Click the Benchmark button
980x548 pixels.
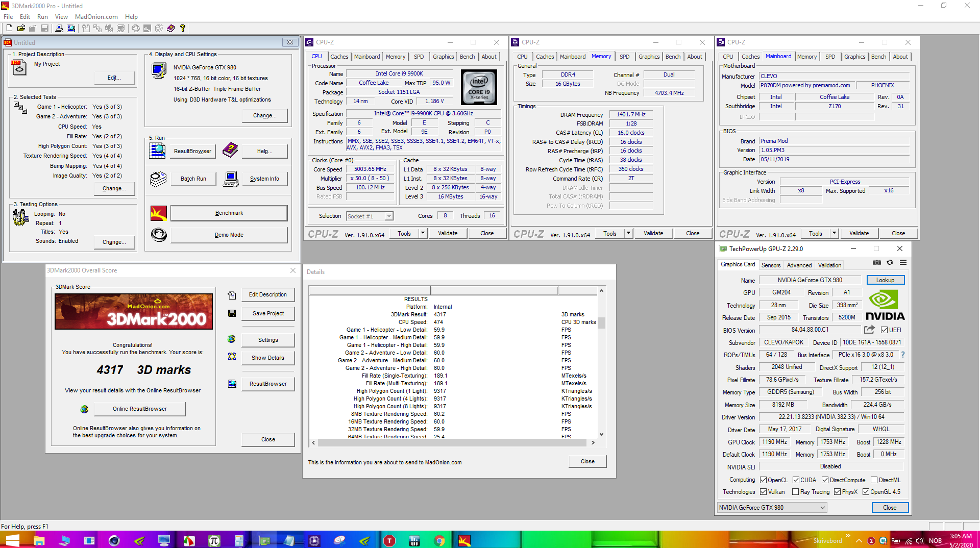[x=229, y=213]
